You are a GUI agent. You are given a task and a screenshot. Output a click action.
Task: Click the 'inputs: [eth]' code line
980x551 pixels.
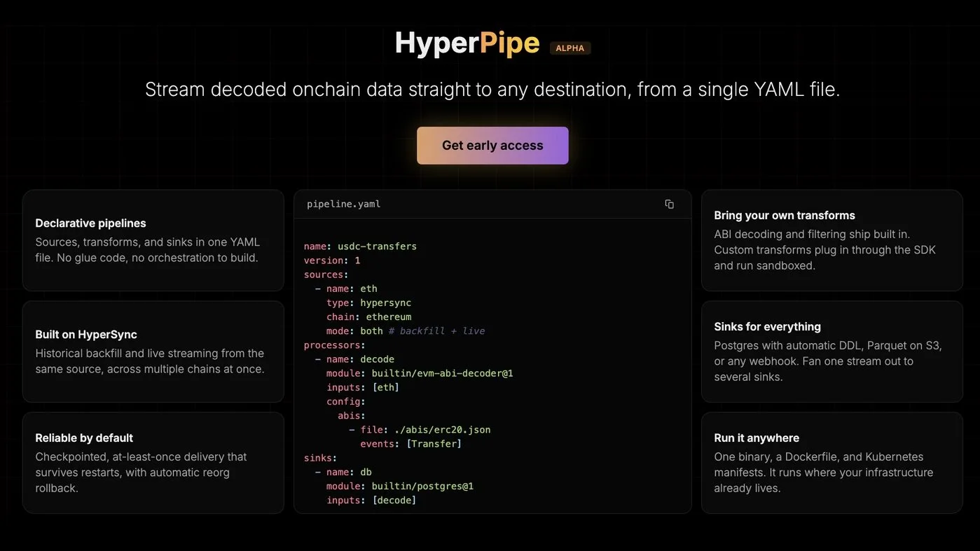363,387
